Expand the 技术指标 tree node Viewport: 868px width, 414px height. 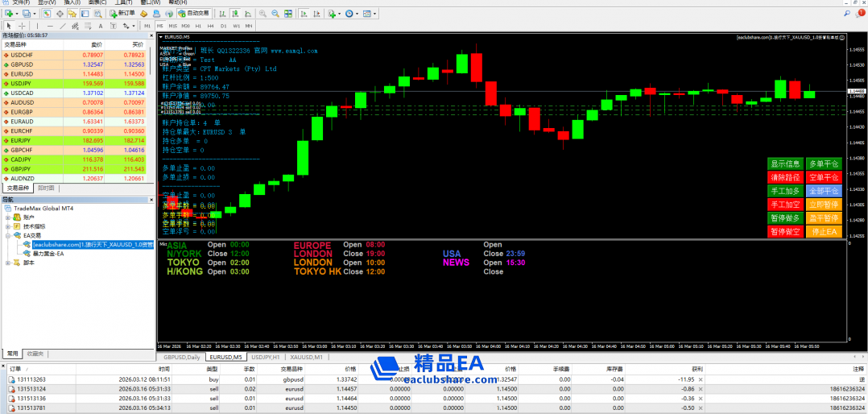pos(7,226)
